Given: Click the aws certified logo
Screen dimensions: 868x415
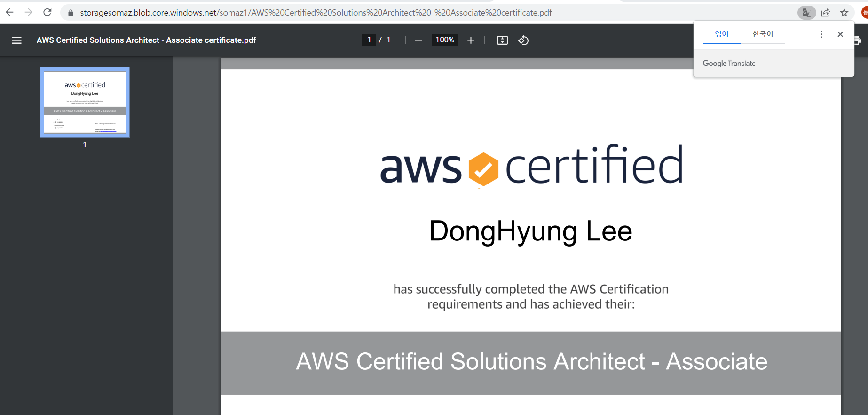Looking at the screenshot, I should 531,166.
